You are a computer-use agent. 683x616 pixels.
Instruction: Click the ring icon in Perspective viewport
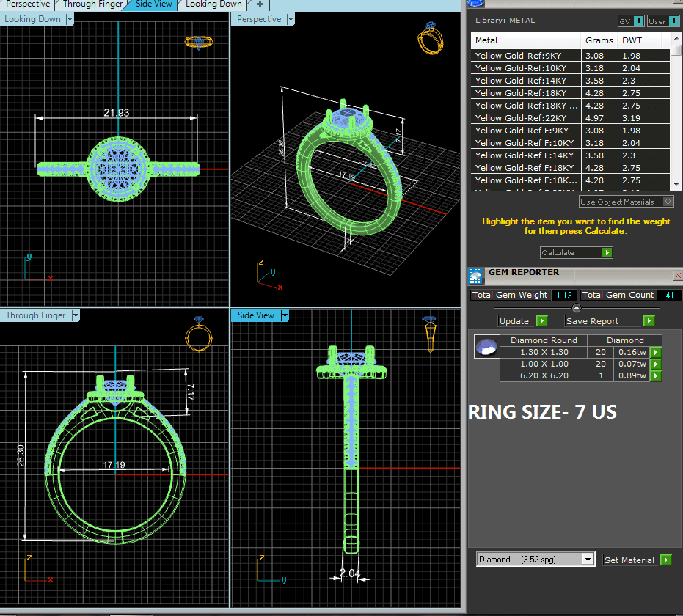(430, 38)
